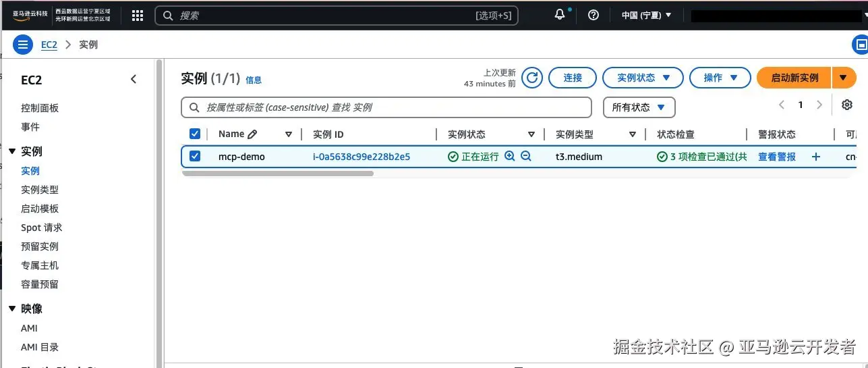Open AMI in sidebar

tap(29, 328)
